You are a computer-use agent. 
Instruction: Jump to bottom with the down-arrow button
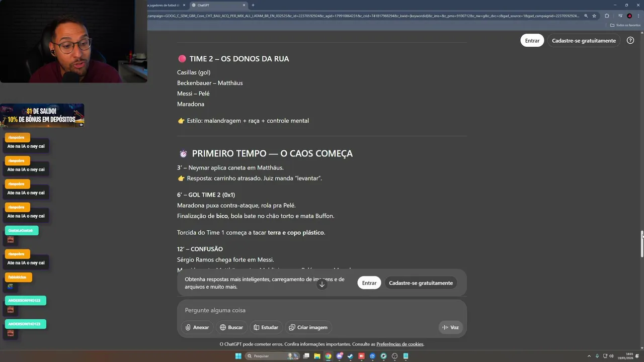[321, 284]
